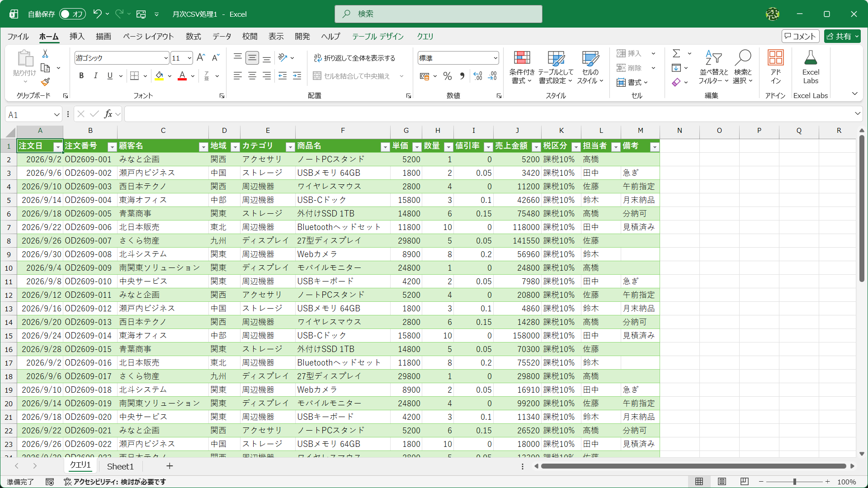Toggle Italic formatting

[x=95, y=76]
